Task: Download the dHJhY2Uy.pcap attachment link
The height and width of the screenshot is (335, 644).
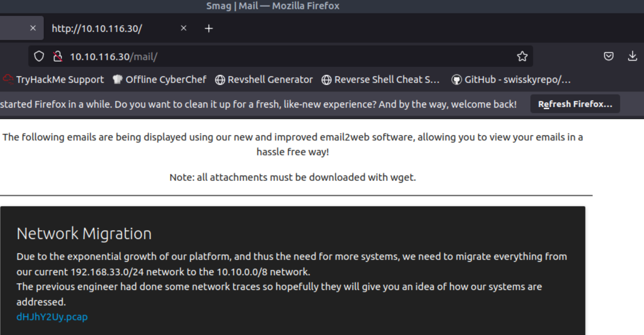Action: (x=52, y=317)
